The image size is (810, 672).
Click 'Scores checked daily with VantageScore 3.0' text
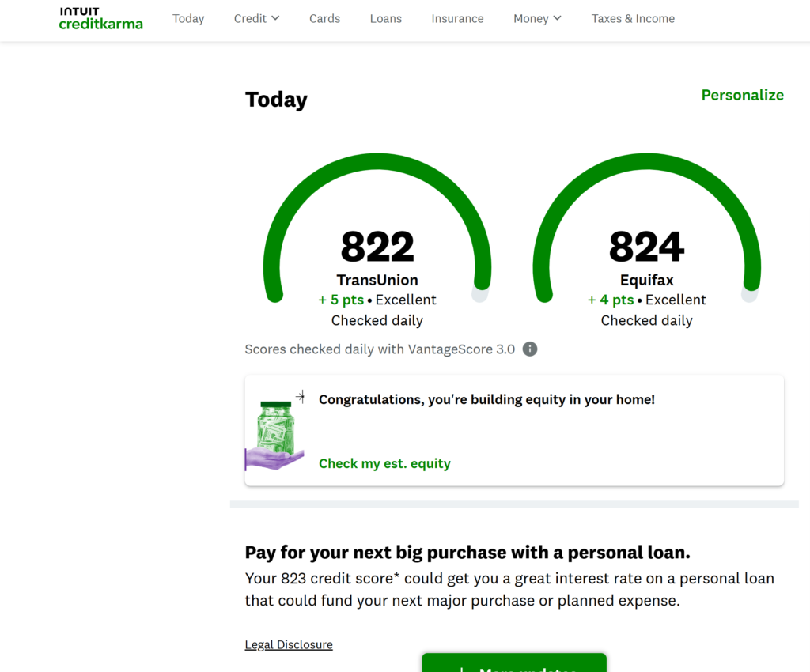click(x=380, y=349)
